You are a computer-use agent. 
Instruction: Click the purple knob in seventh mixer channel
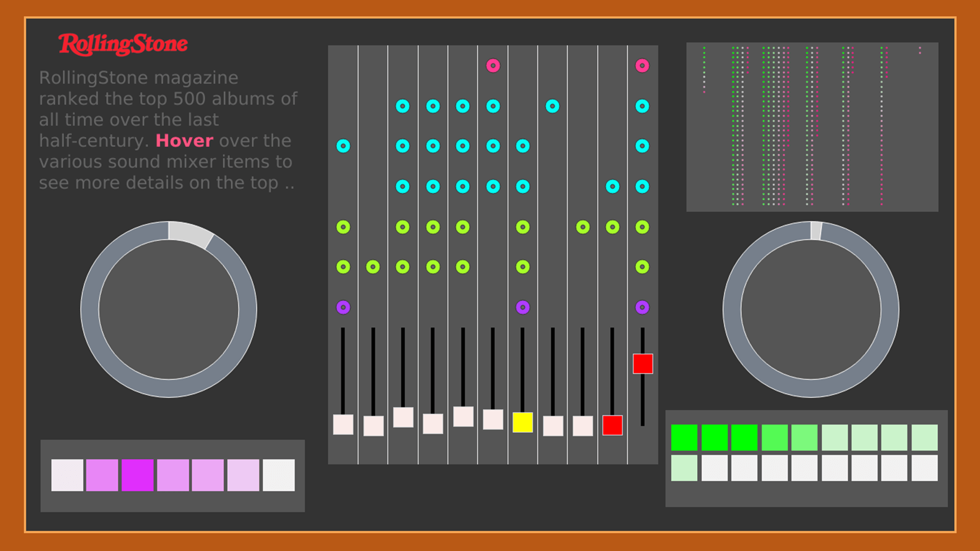(x=523, y=307)
